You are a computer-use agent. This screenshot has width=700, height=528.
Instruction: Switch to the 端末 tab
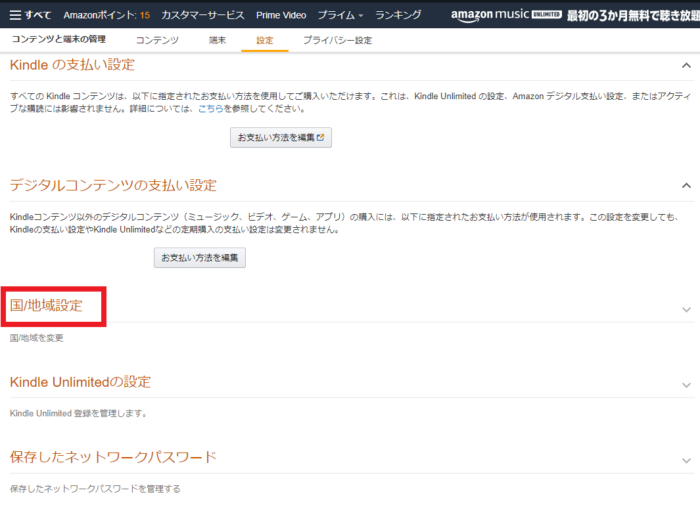217,40
